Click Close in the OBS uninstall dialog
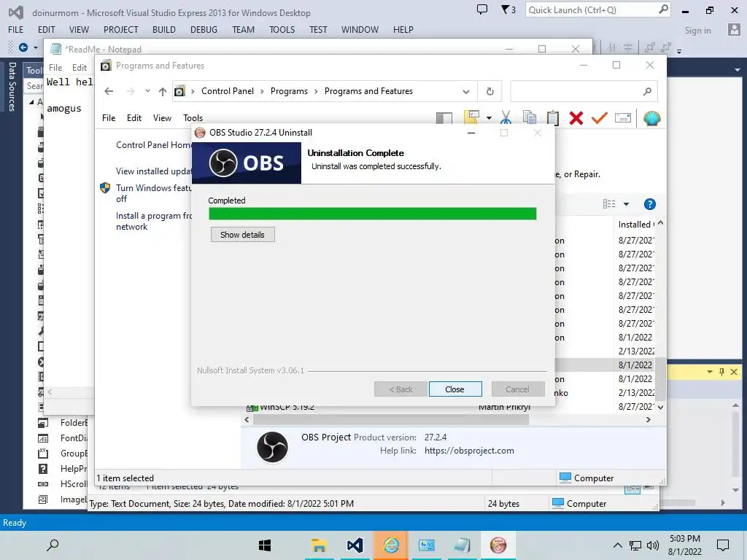Screen dimensions: 747x560 point(455,389)
